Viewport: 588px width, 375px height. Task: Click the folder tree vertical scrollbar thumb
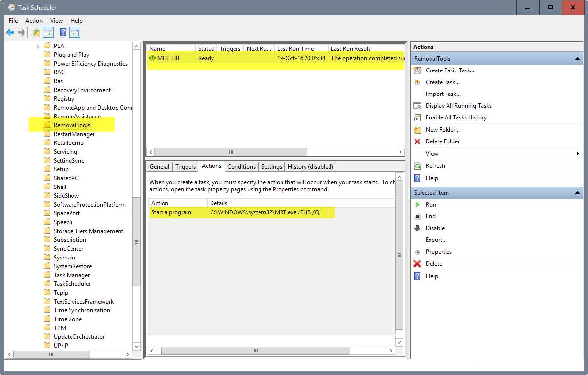[x=136, y=242]
